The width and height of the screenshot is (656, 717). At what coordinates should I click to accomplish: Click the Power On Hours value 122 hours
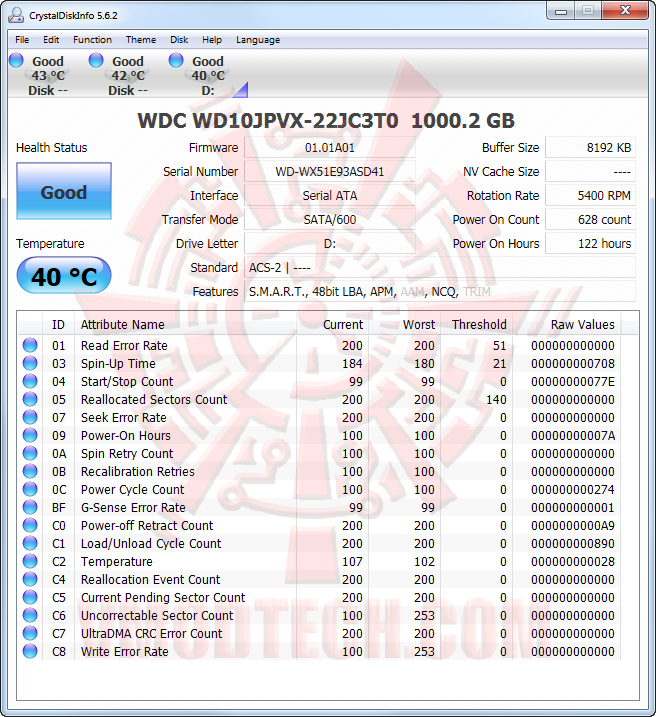tap(590, 244)
